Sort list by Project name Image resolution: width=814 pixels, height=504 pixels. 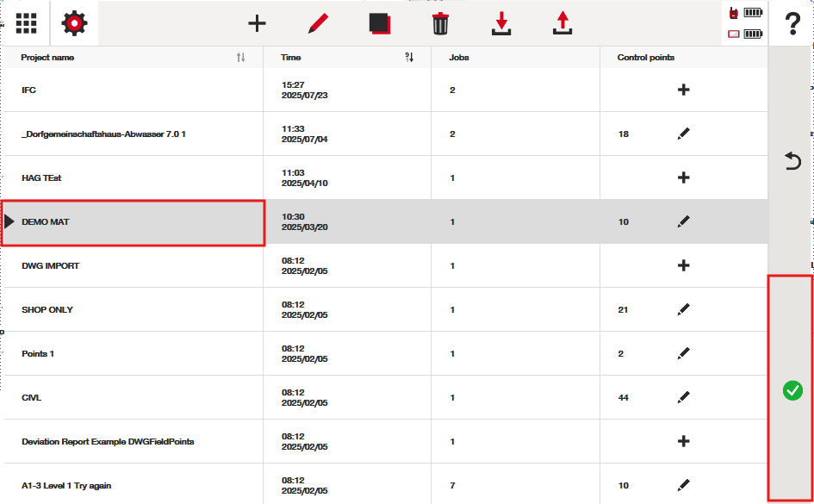[241, 58]
